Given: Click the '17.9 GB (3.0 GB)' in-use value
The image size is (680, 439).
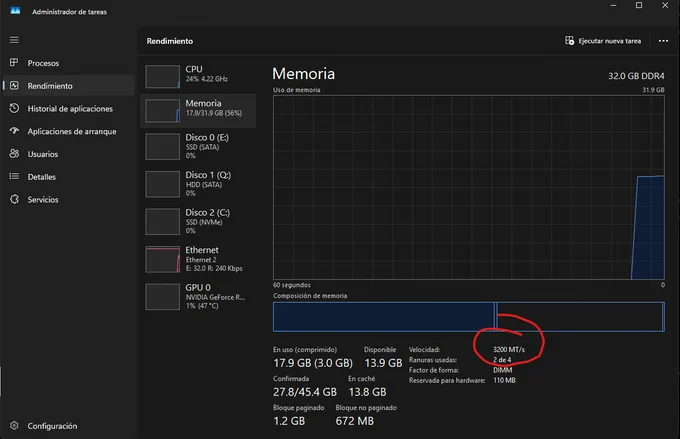Looking at the screenshot, I should [313, 363].
